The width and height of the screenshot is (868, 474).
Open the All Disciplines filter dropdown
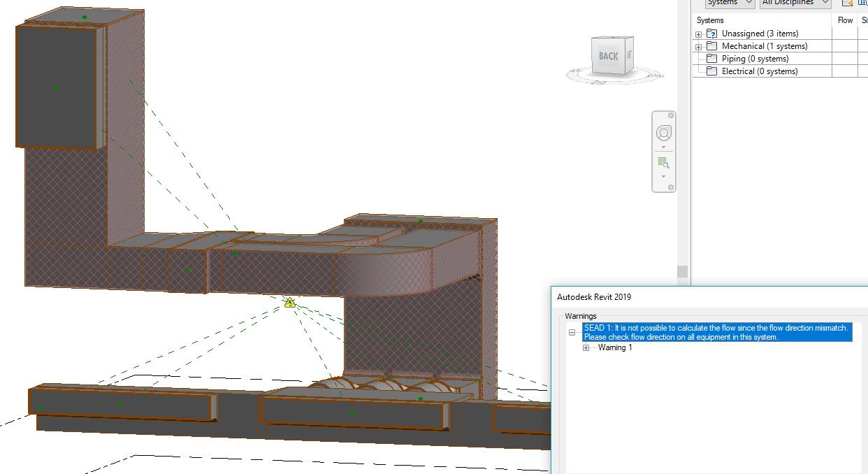pos(795,3)
